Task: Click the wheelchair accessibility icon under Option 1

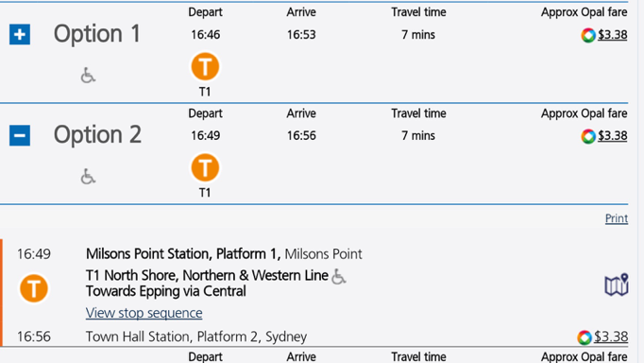Action: pyautogui.click(x=88, y=76)
